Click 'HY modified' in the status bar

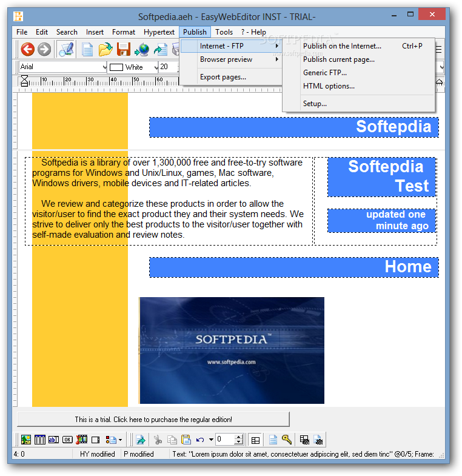point(98,454)
